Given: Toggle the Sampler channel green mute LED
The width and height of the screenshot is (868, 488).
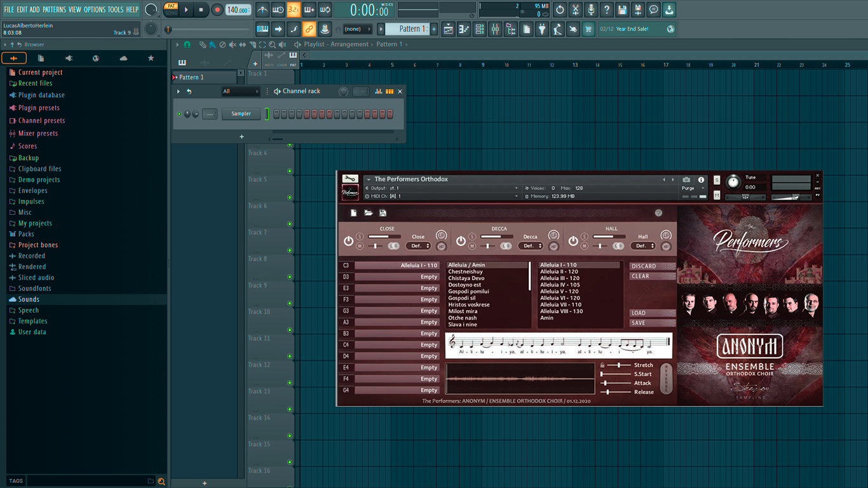Looking at the screenshot, I should [x=179, y=114].
